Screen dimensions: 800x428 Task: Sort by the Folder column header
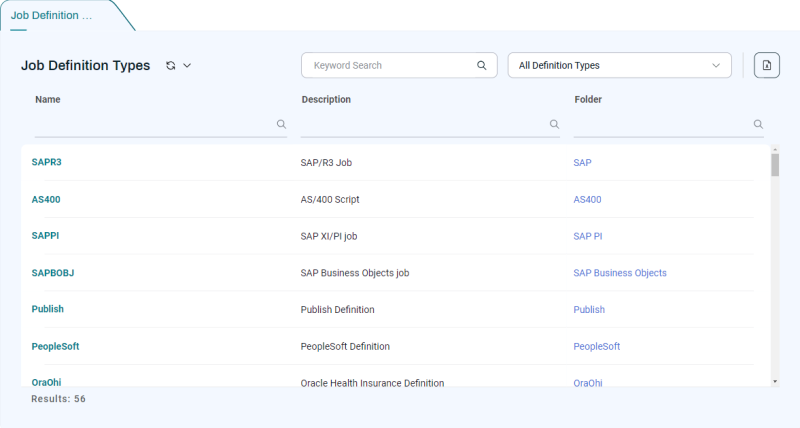point(588,100)
